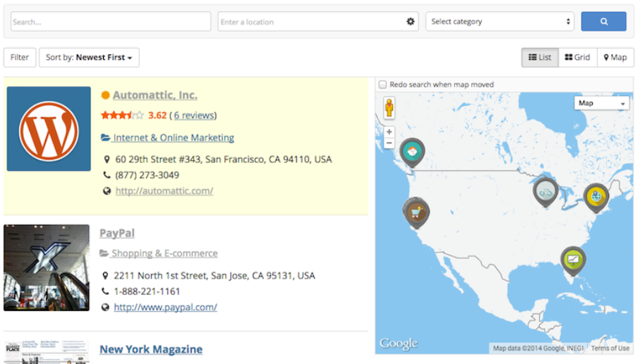Open the PayPal listing title
The image size is (640, 364).
(117, 233)
